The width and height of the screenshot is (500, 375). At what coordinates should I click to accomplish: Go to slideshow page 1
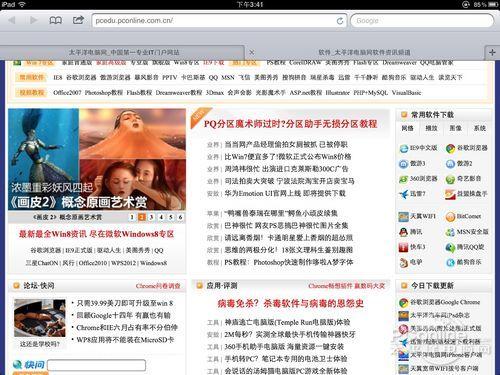tap(132, 217)
